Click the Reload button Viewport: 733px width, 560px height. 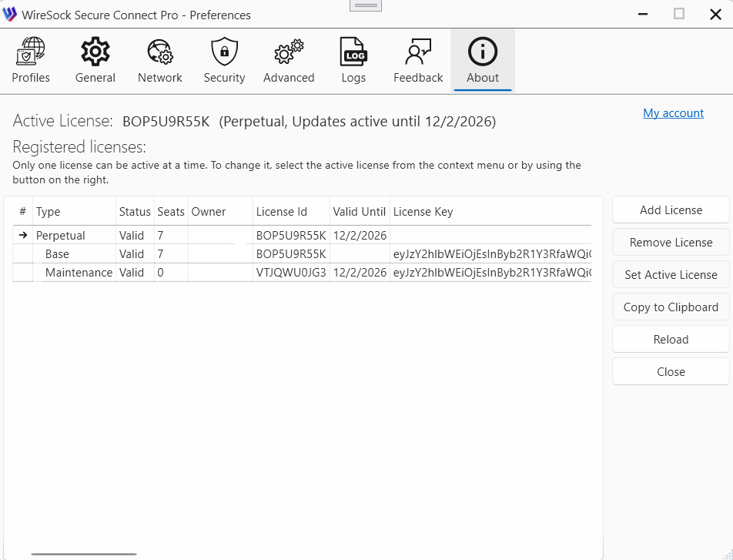coord(671,340)
